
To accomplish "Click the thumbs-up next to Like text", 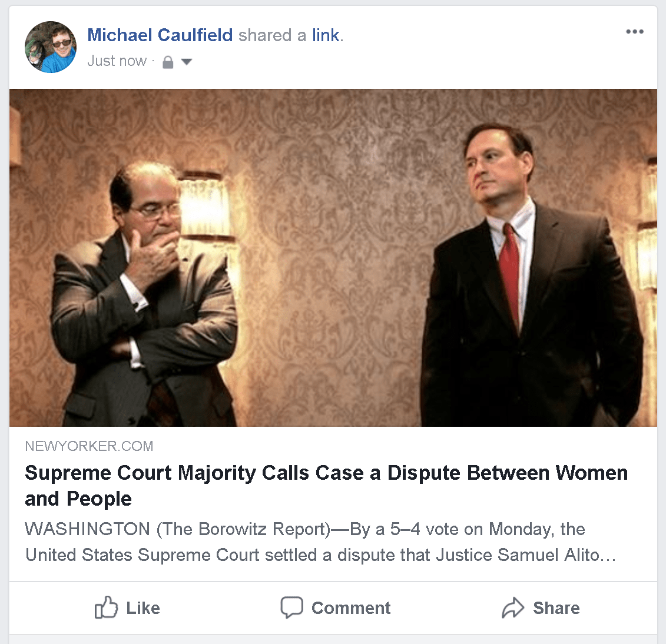I will (x=107, y=608).
